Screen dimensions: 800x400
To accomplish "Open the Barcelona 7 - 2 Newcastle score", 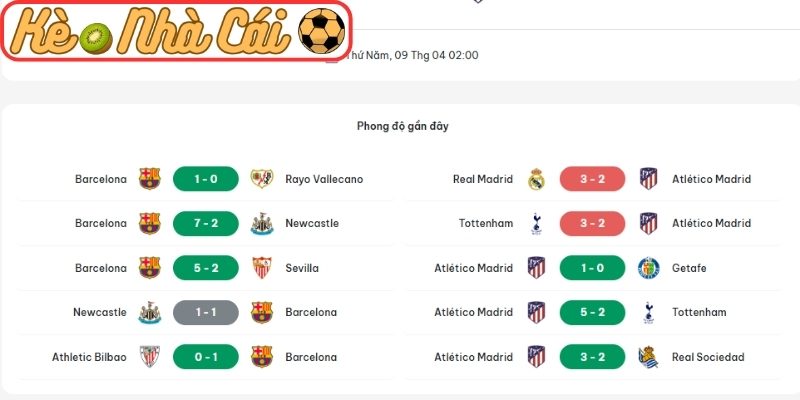I will click(x=205, y=223).
